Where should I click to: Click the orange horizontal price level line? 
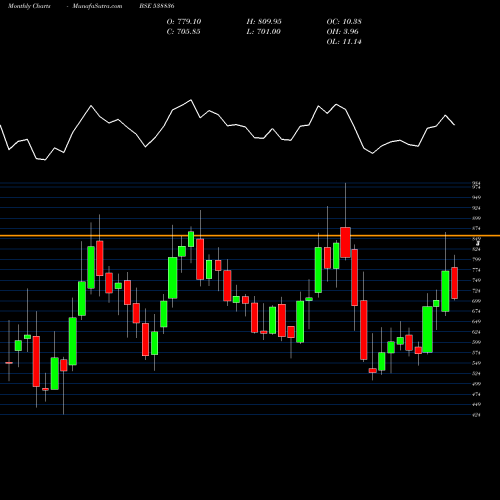(250, 236)
